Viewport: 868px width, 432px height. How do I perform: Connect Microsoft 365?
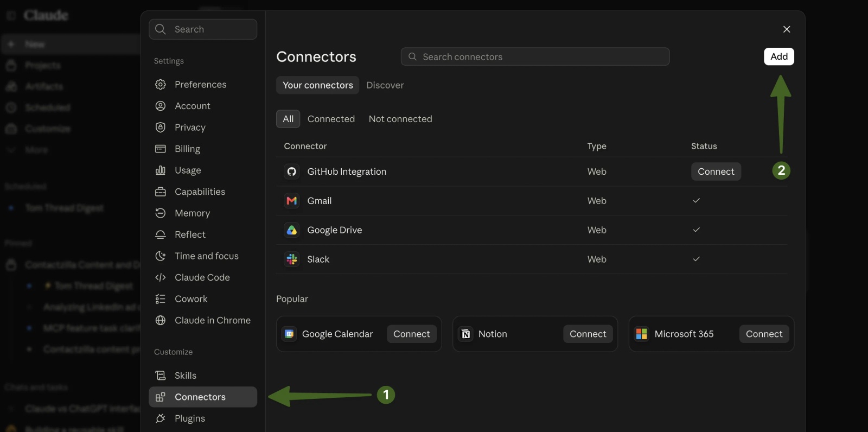click(x=764, y=334)
